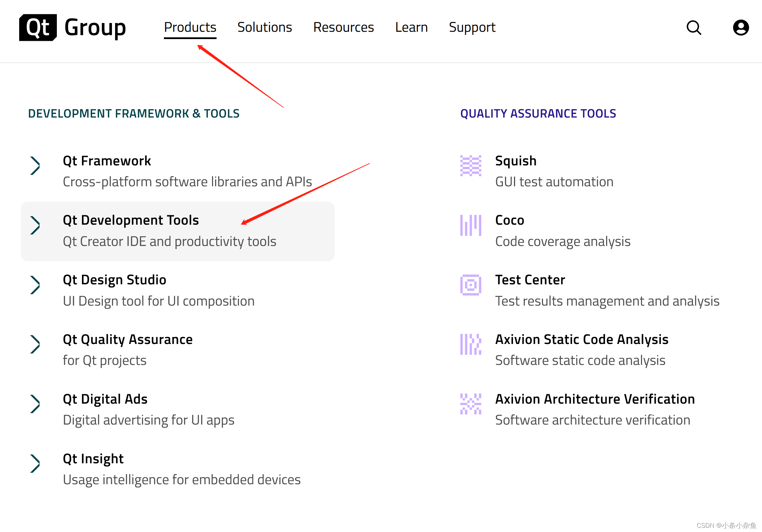Screen dimensions: 762x532
Task: Click 'Digital advertising for UI apps' description
Action: [x=149, y=420]
